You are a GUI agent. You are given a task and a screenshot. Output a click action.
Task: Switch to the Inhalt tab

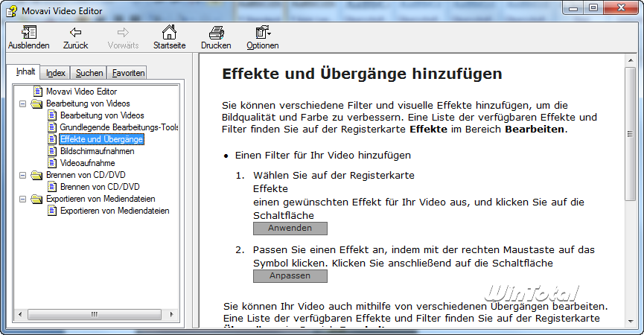(25, 71)
